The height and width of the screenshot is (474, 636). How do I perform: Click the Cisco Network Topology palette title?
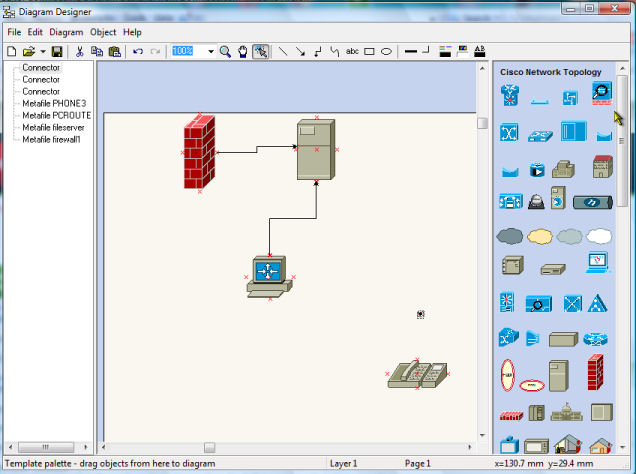tap(551, 72)
